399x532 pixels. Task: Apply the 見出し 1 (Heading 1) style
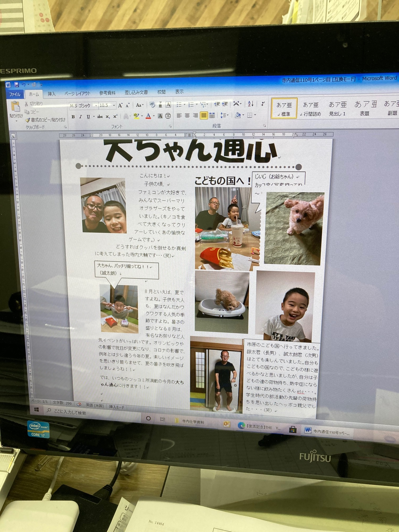337,108
